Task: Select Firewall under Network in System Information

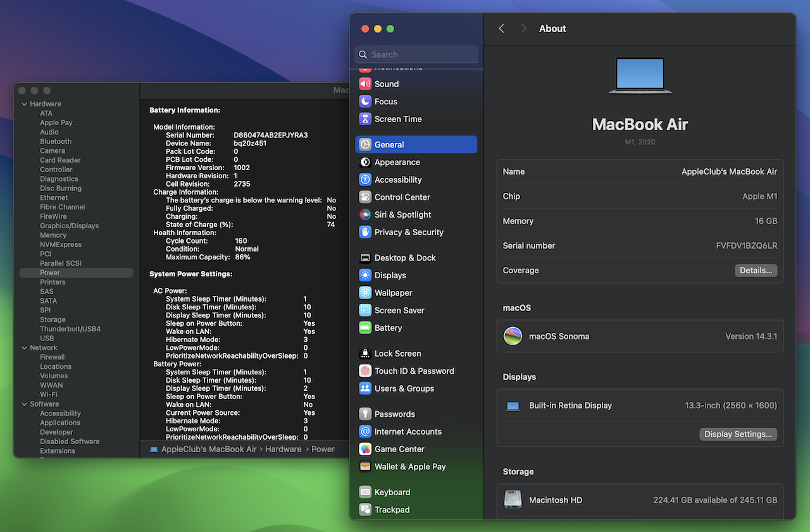Action: (53, 357)
